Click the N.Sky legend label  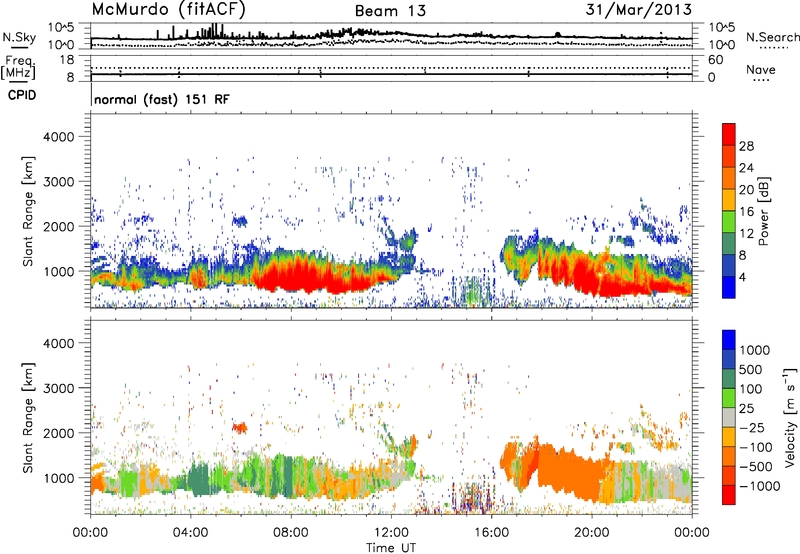coord(19,37)
